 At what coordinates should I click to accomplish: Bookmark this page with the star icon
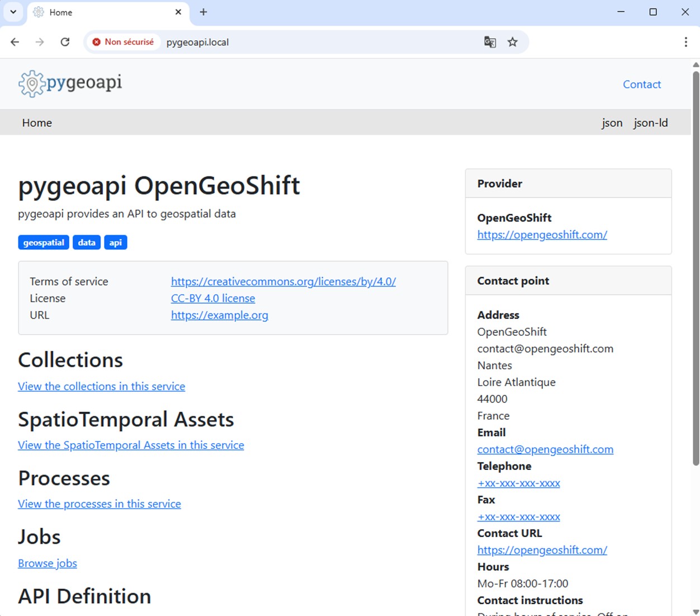click(512, 42)
